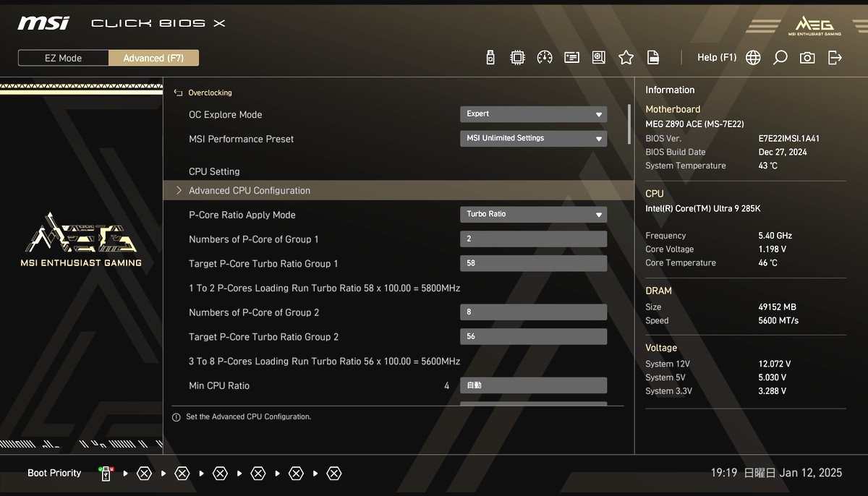The width and height of the screenshot is (868, 496).
Task: Click the date Jan 12, 2025
Action: (811, 473)
